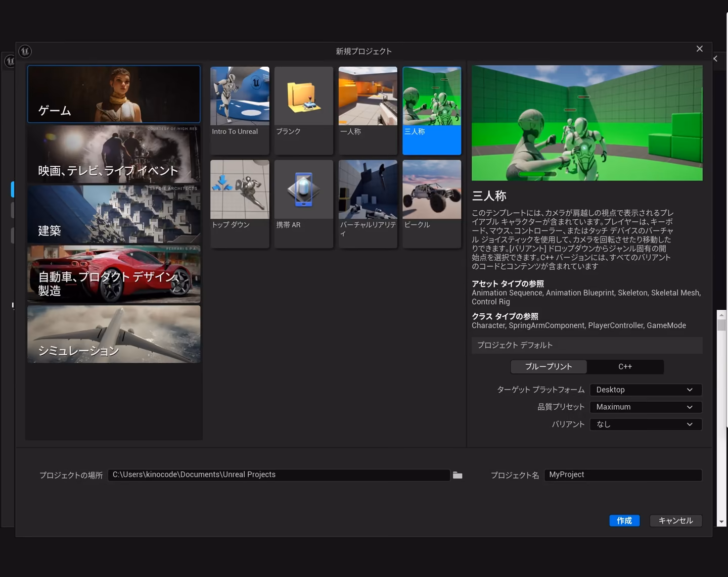Click the キャンセル button

tap(676, 520)
